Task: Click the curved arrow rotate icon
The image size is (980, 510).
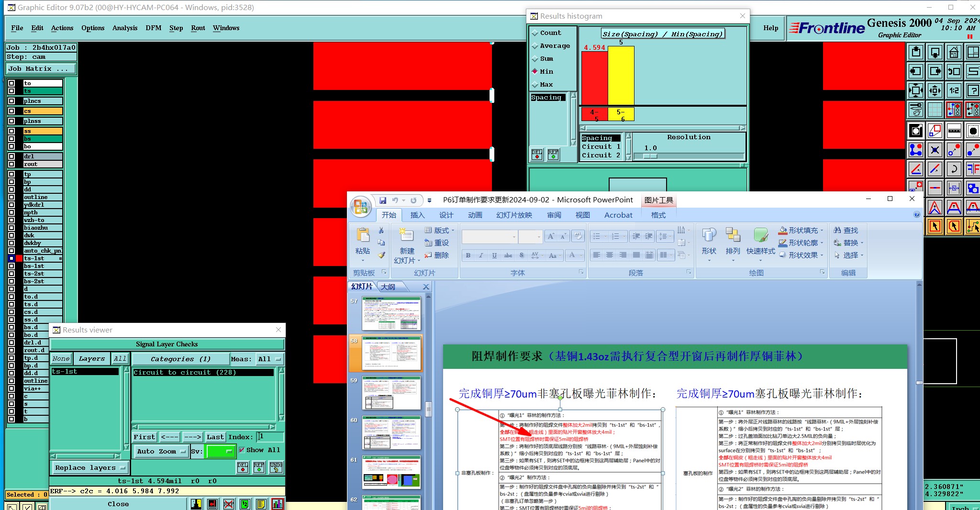Action: click(x=954, y=168)
